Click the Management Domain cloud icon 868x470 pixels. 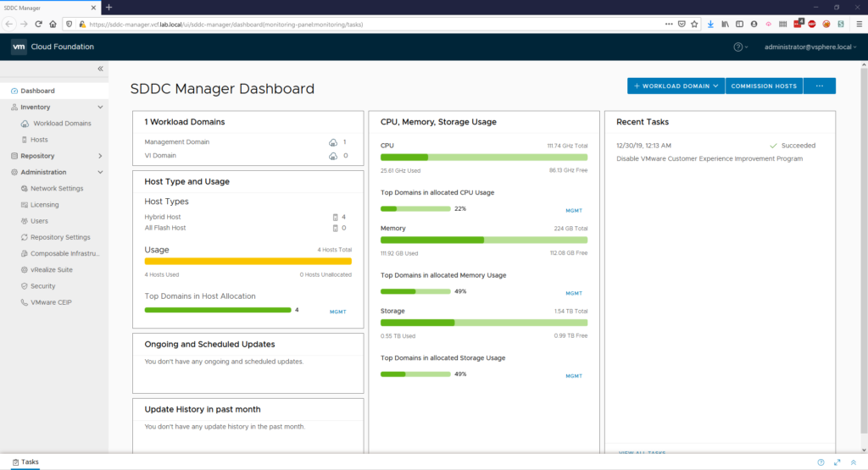332,142
